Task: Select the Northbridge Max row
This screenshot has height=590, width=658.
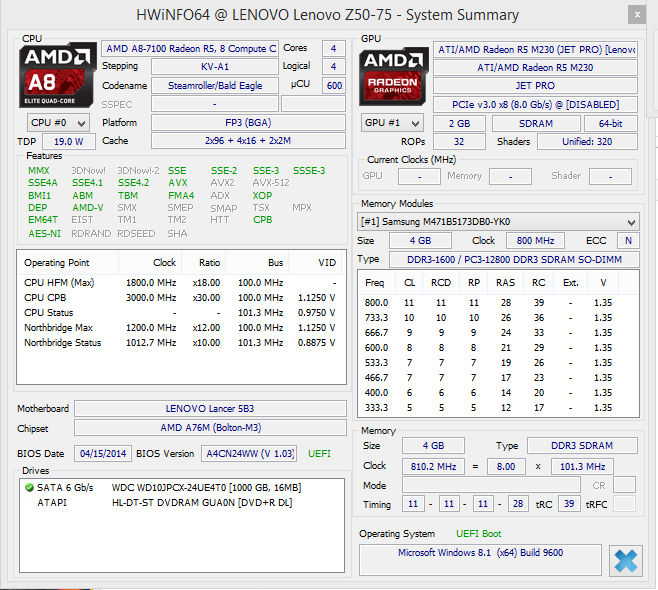Action: [x=181, y=328]
